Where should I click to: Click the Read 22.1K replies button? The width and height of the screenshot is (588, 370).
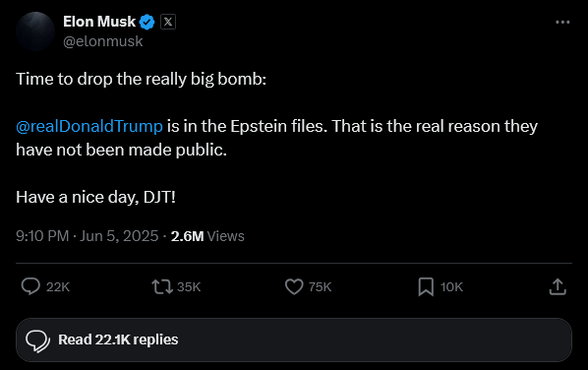click(294, 339)
